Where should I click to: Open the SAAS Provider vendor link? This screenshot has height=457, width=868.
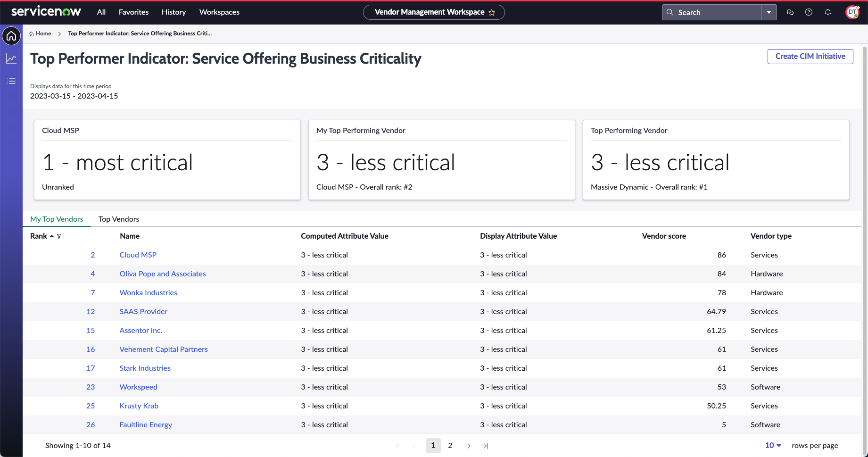click(x=143, y=312)
